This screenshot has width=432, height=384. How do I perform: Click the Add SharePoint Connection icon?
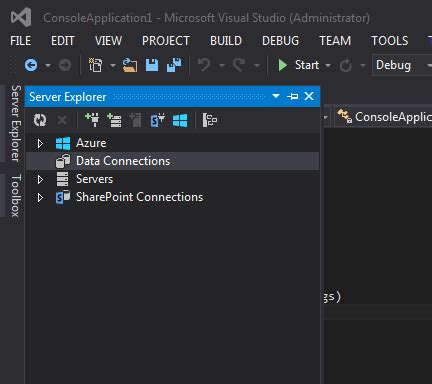pos(158,120)
